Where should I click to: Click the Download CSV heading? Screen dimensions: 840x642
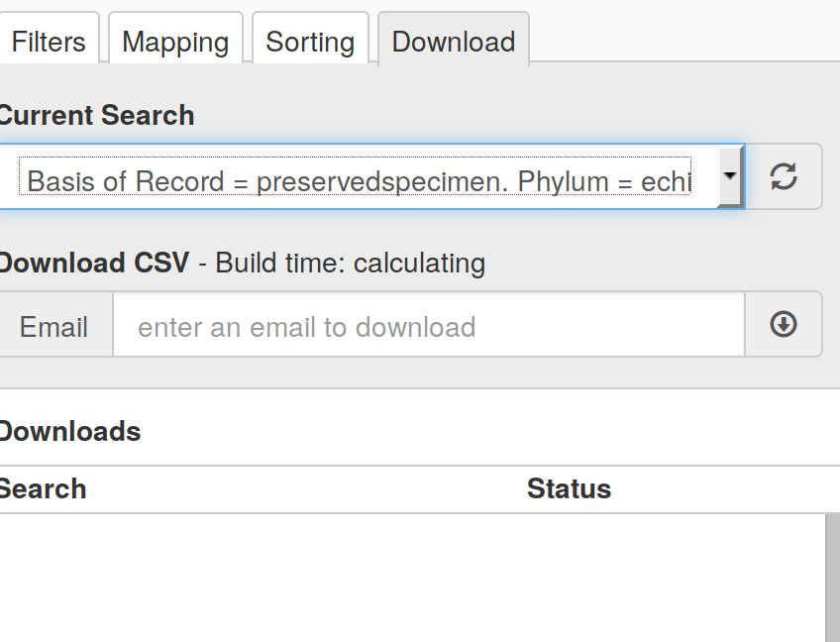(x=94, y=263)
